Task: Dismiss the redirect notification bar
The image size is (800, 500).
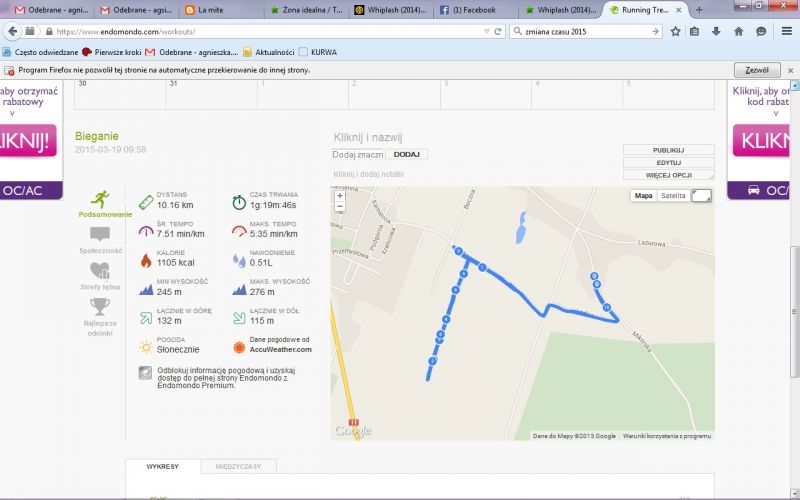Action: point(790,70)
